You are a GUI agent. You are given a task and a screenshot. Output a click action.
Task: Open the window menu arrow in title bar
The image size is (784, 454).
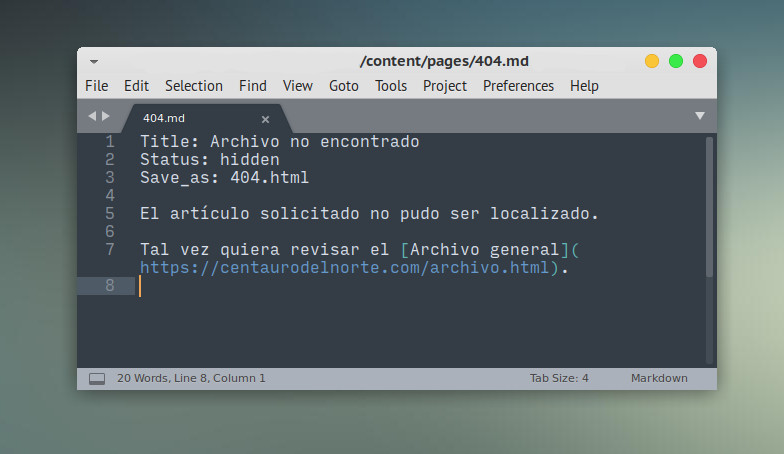[x=94, y=61]
